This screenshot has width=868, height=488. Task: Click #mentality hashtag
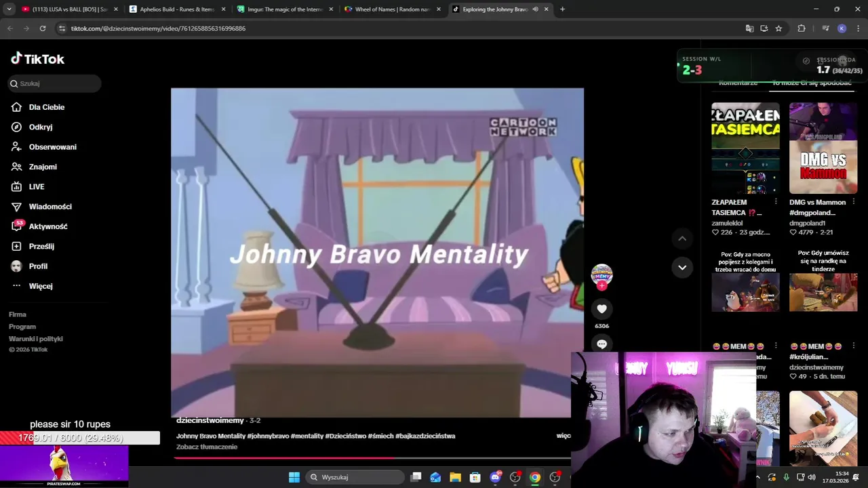307,436
